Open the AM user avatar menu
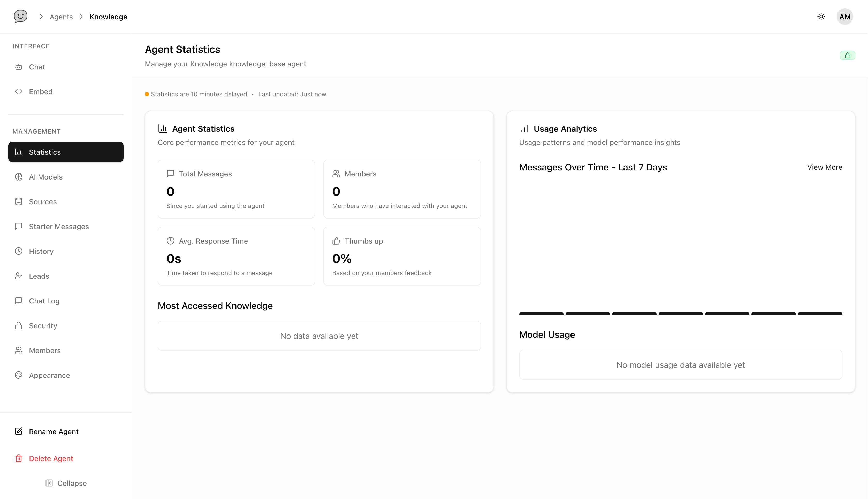 [x=845, y=17]
